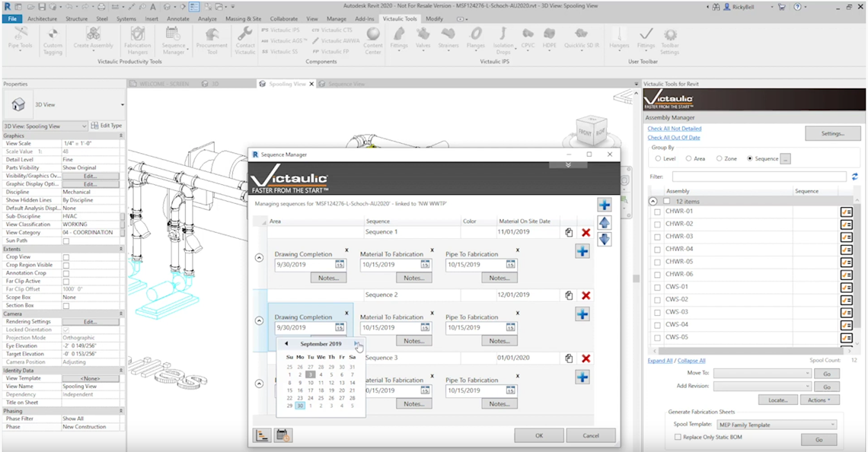Copy Sequence 3 using its clipboard icon
Image resolution: width=868 pixels, height=452 pixels.
click(569, 359)
